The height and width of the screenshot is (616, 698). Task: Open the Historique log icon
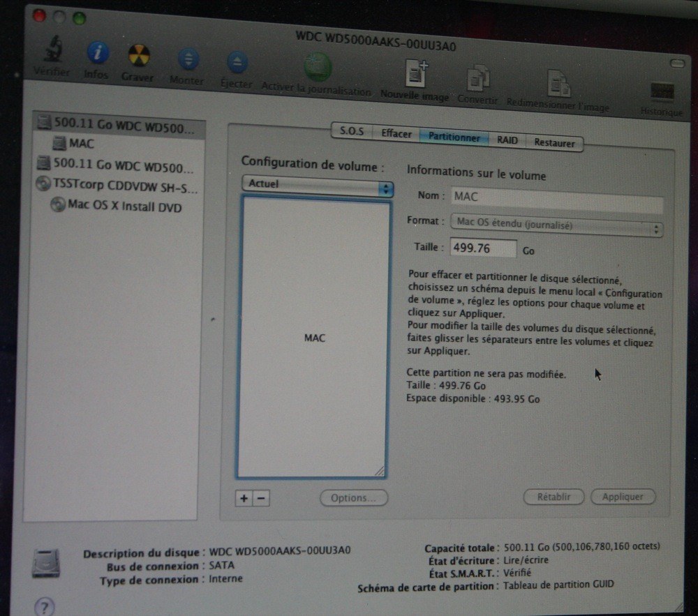point(662,92)
